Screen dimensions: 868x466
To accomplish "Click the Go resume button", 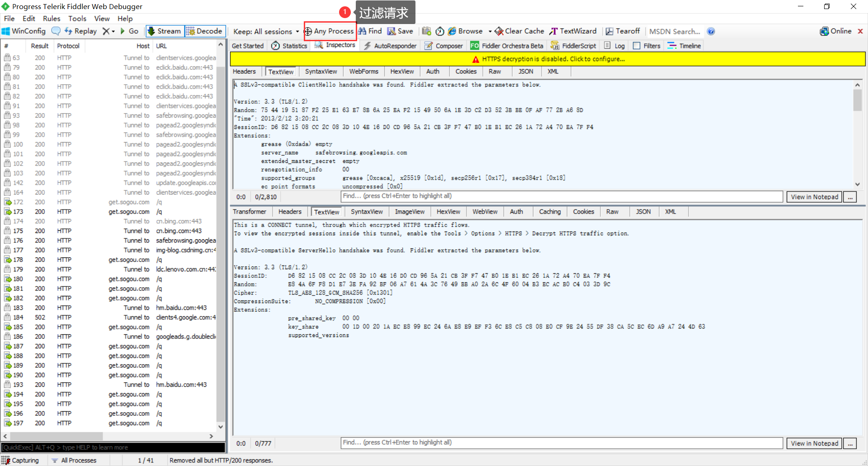I will click(x=129, y=31).
